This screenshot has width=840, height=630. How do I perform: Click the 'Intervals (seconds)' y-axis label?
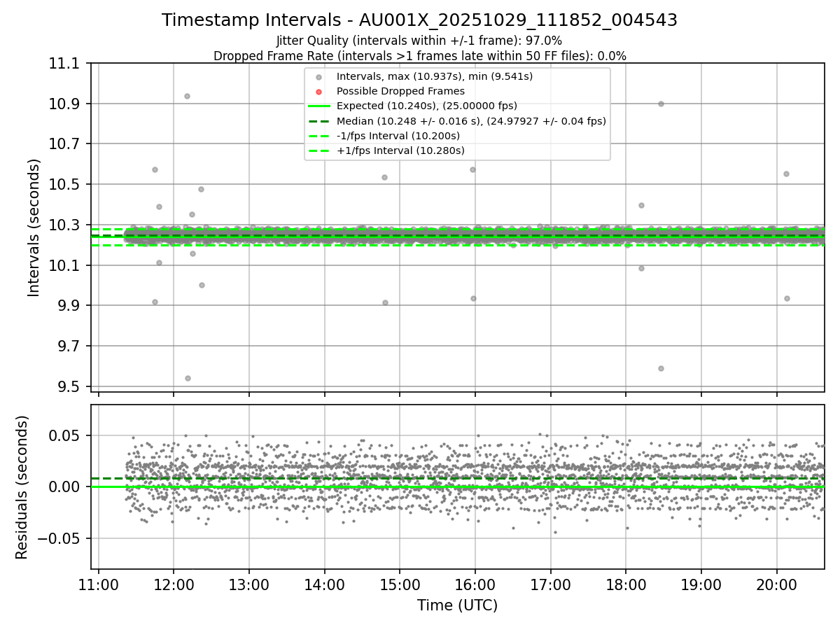34,227
